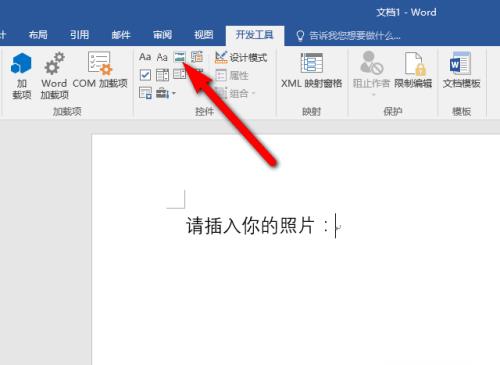Viewport: 500px width, 365px height.
Task: Insert building block gallery content control
Action: (197, 57)
